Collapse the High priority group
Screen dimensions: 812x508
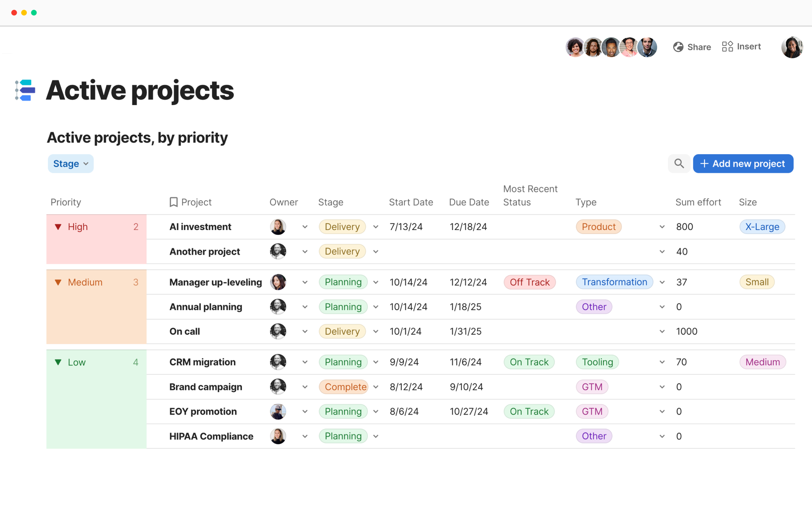pos(58,227)
